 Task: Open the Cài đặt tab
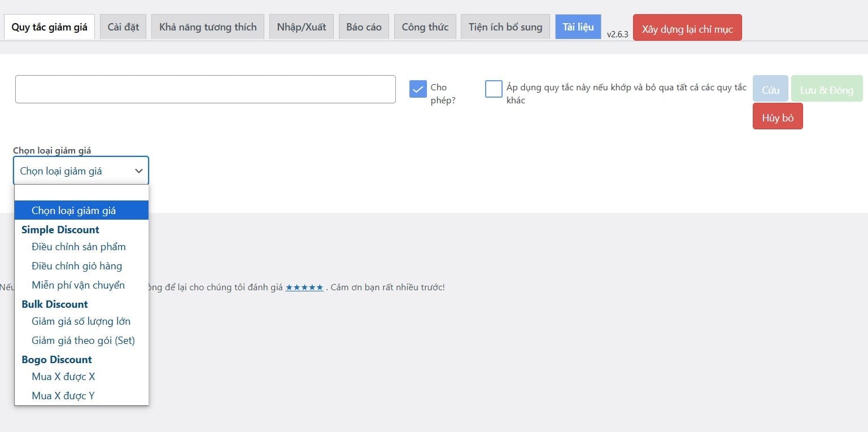pyautogui.click(x=123, y=27)
